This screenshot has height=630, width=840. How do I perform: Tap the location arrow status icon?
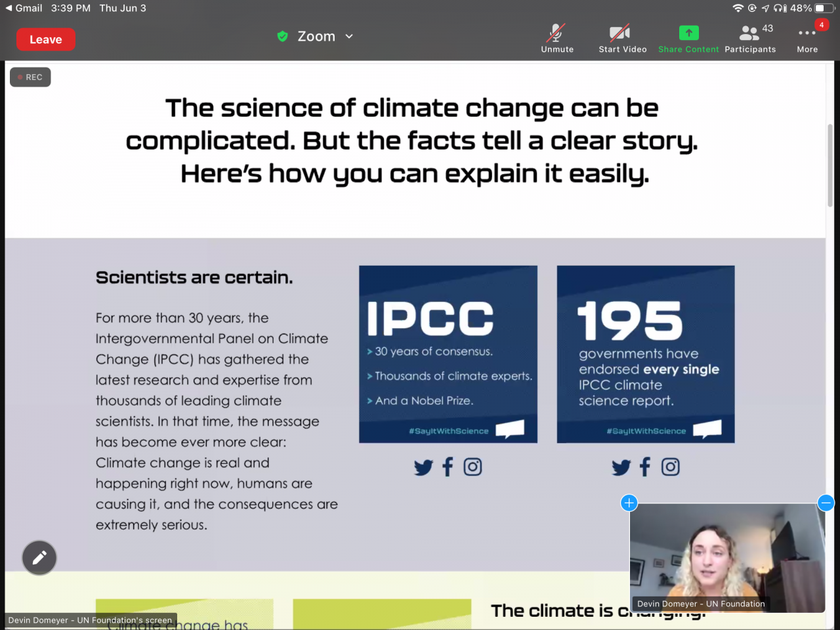(x=765, y=8)
